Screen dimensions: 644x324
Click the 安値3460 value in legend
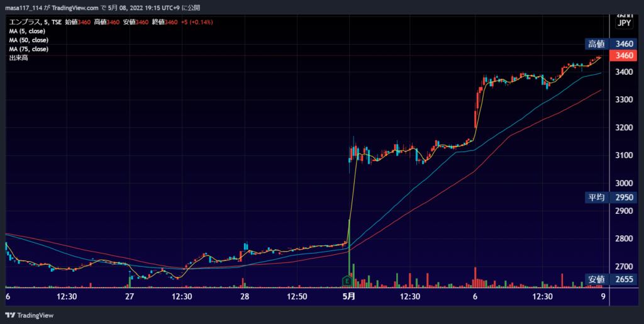136,22
